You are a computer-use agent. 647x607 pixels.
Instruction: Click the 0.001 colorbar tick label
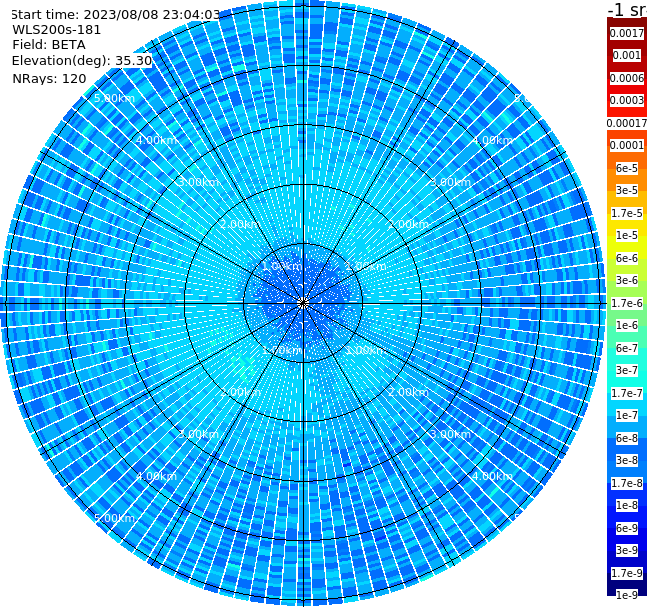(627, 55)
